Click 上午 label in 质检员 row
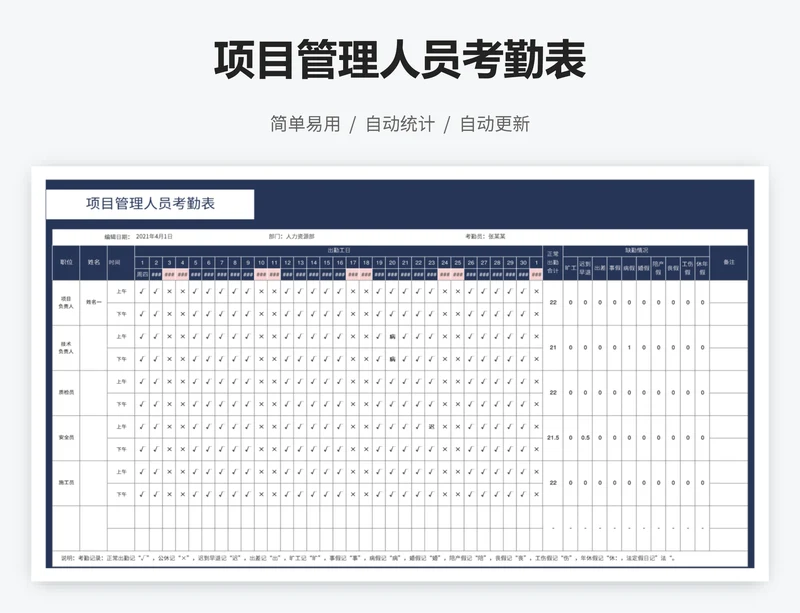The image size is (800, 613). (x=121, y=382)
